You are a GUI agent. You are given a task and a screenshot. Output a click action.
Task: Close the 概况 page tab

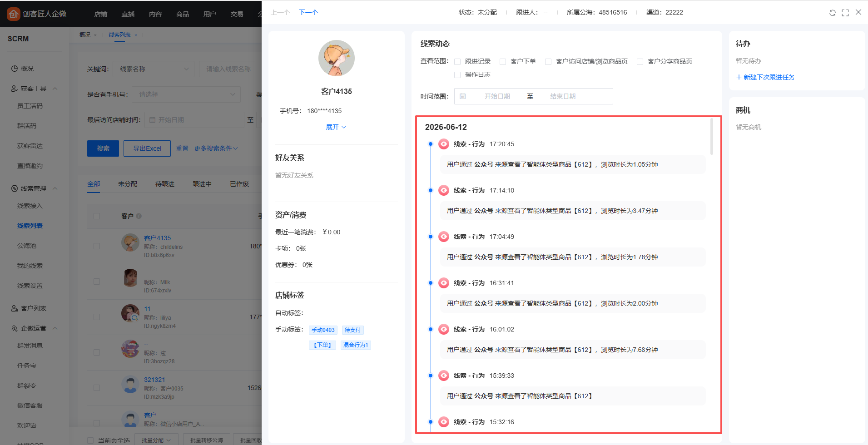click(x=95, y=35)
